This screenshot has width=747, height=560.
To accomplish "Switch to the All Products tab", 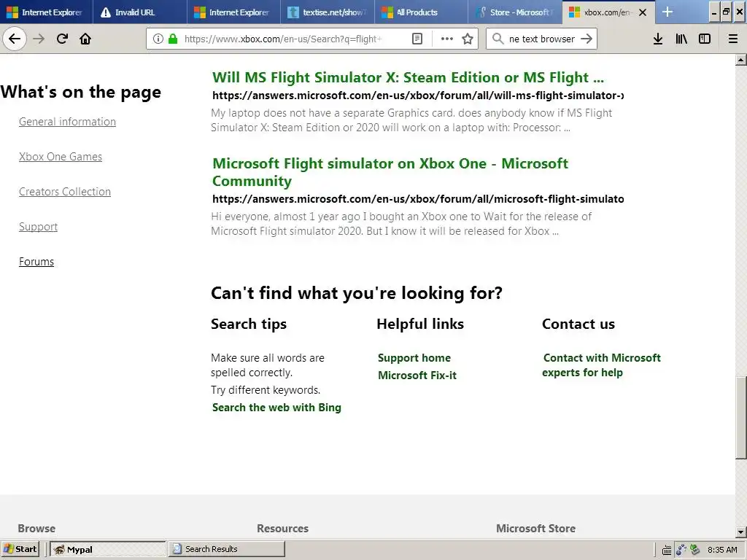I will pos(421,12).
